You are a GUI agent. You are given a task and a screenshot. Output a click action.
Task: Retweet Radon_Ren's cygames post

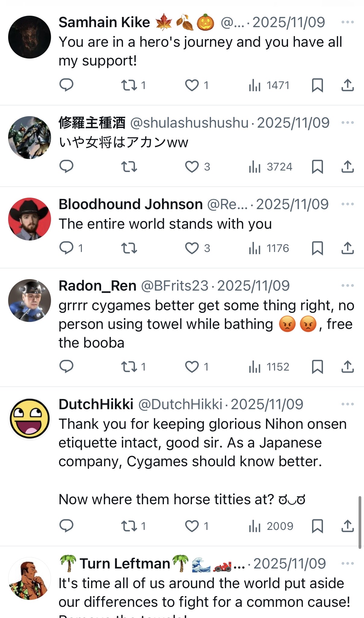tap(129, 367)
